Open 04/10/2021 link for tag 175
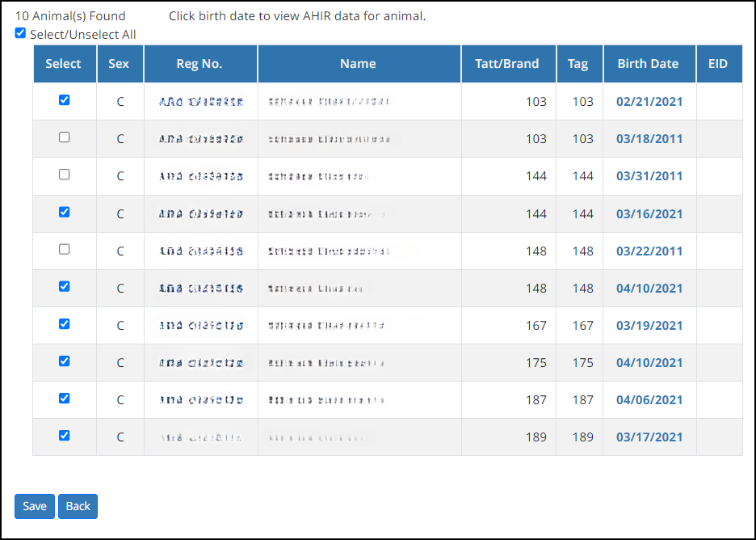 [x=649, y=363]
